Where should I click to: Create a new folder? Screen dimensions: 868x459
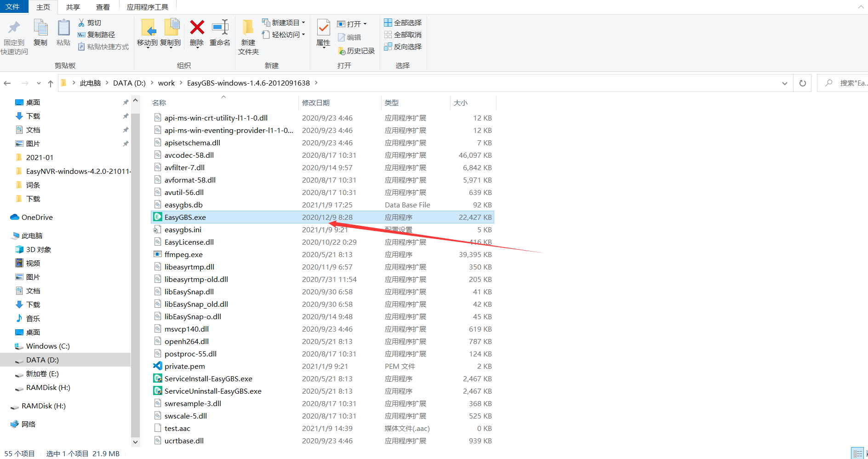[248, 38]
